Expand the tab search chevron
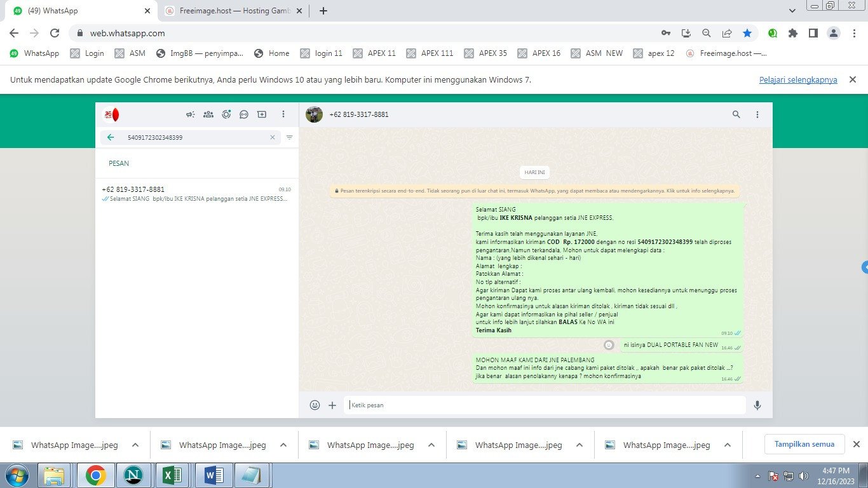 point(792,11)
